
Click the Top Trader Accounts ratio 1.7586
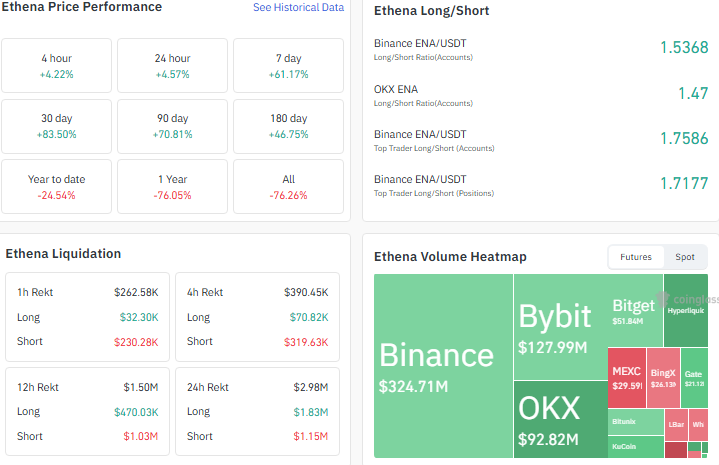(x=684, y=138)
